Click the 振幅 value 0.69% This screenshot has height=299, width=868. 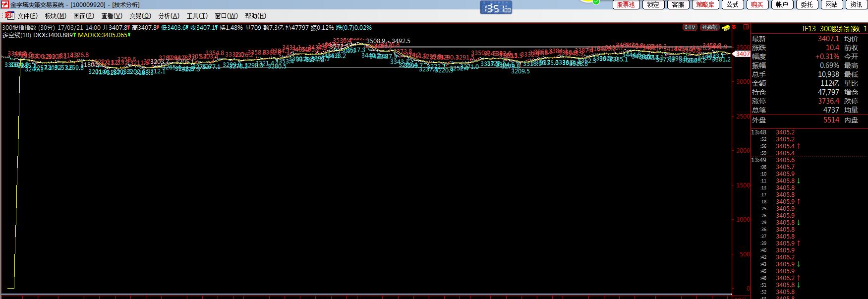829,65
